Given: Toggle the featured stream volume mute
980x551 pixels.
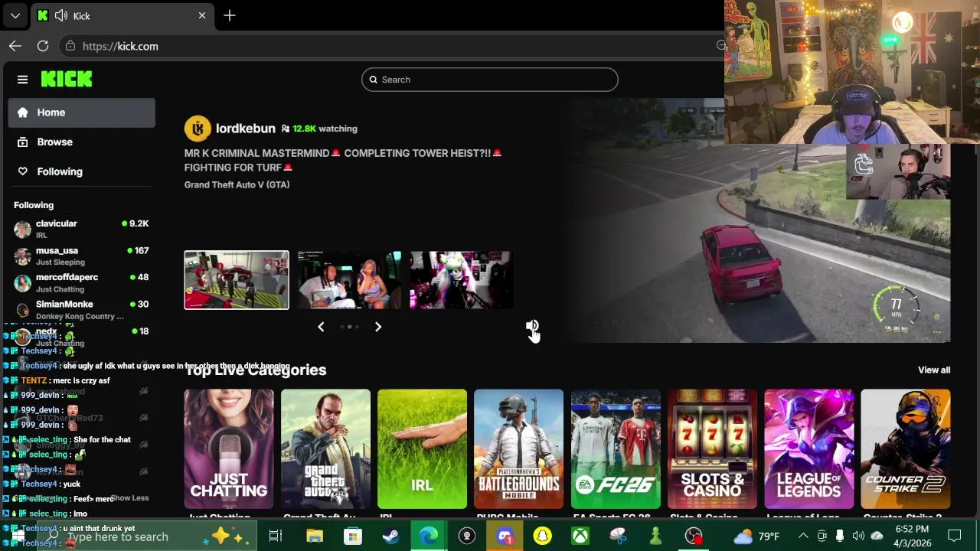Looking at the screenshot, I should pos(531,327).
